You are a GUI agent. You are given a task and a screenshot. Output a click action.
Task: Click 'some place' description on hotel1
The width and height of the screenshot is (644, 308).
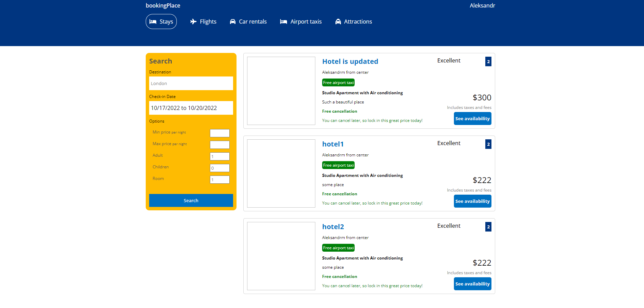333,185
